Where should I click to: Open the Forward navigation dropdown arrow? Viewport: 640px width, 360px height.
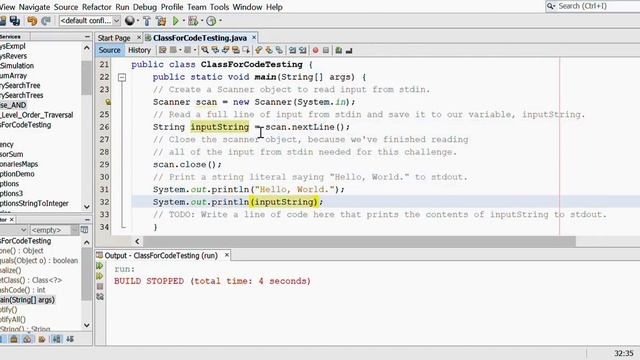pyautogui.click(x=195, y=50)
